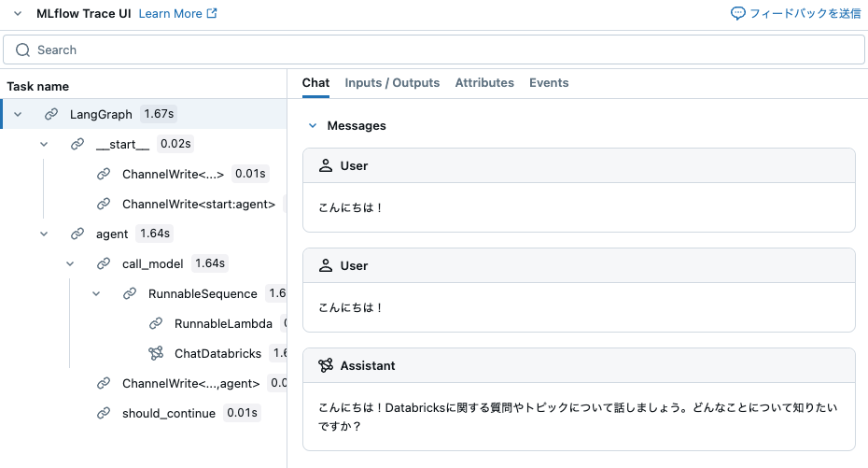868x468 pixels.
Task: Select the agent span row
Action: coord(144,234)
